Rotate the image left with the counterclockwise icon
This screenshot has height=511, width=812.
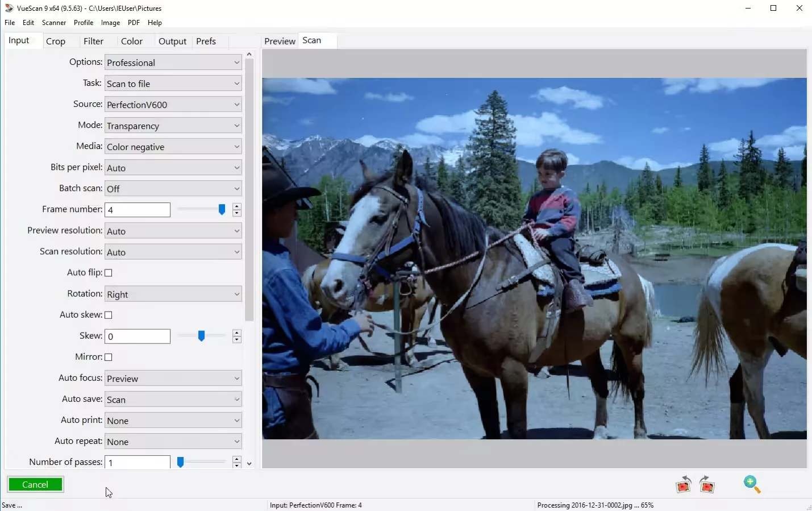tap(683, 485)
